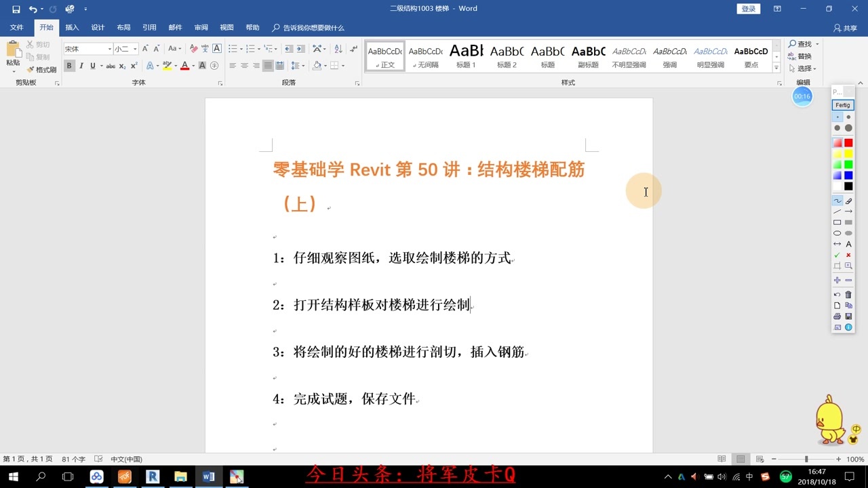
Task: Undo last action in quick access toolbar
Action: (x=33, y=9)
